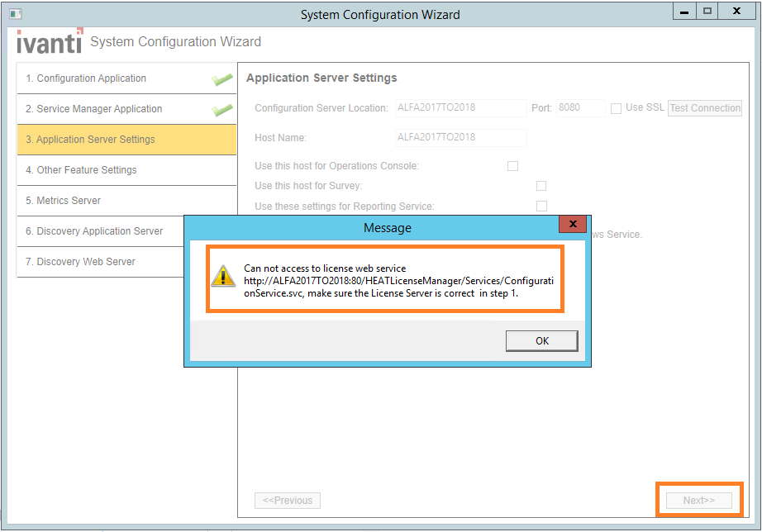Open step 5 Metrics Server

point(68,201)
